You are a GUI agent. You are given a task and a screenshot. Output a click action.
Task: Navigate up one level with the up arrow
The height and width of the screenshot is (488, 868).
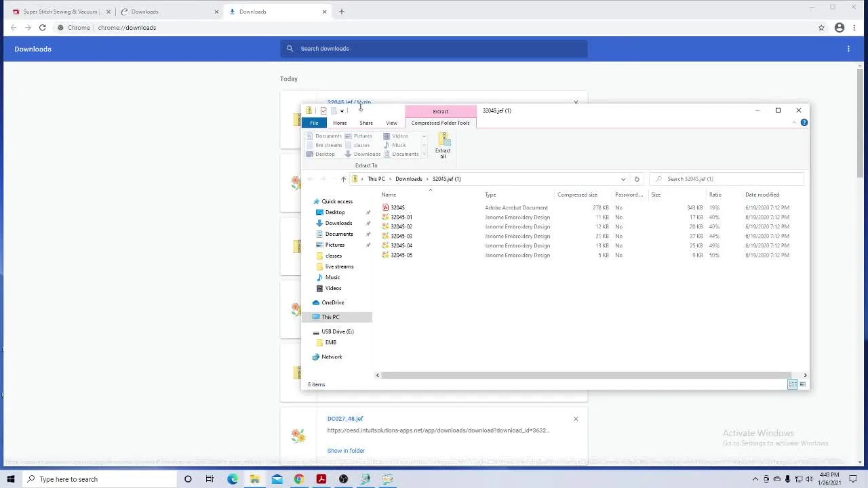point(343,179)
